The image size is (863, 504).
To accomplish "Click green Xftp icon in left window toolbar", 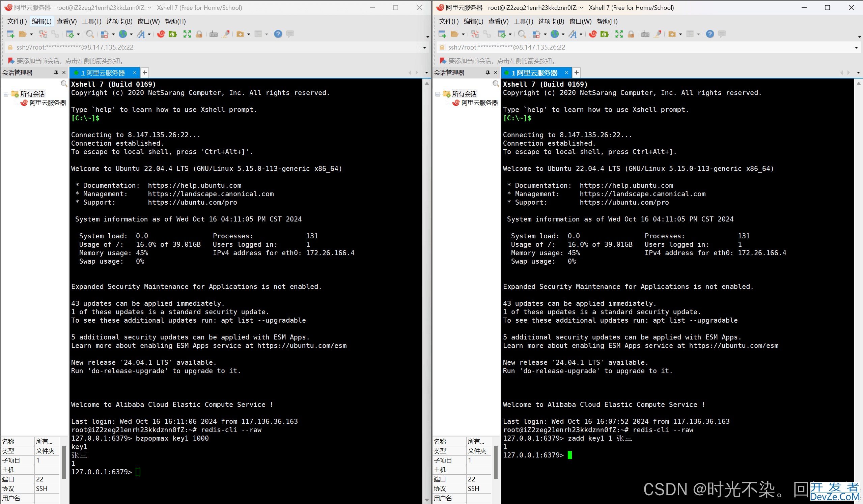I will (173, 34).
